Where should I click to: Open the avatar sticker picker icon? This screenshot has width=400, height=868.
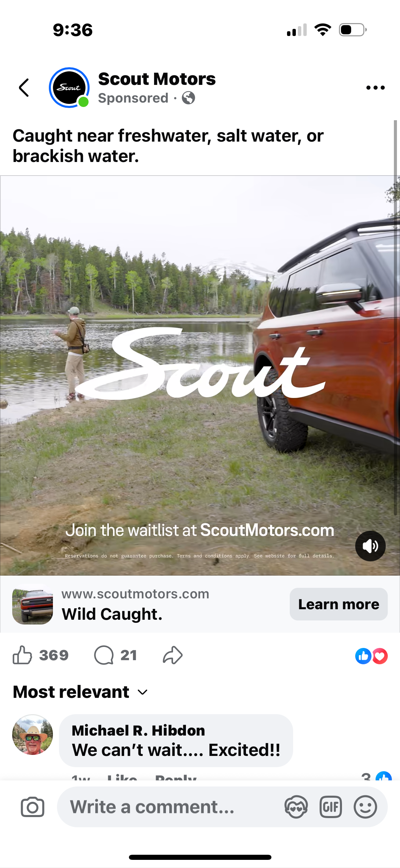tap(296, 807)
